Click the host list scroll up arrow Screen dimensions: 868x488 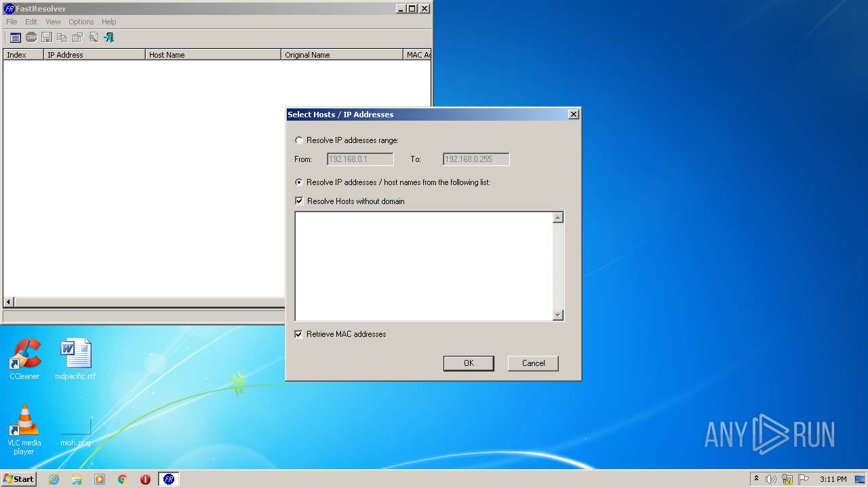[x=558, y=218]
